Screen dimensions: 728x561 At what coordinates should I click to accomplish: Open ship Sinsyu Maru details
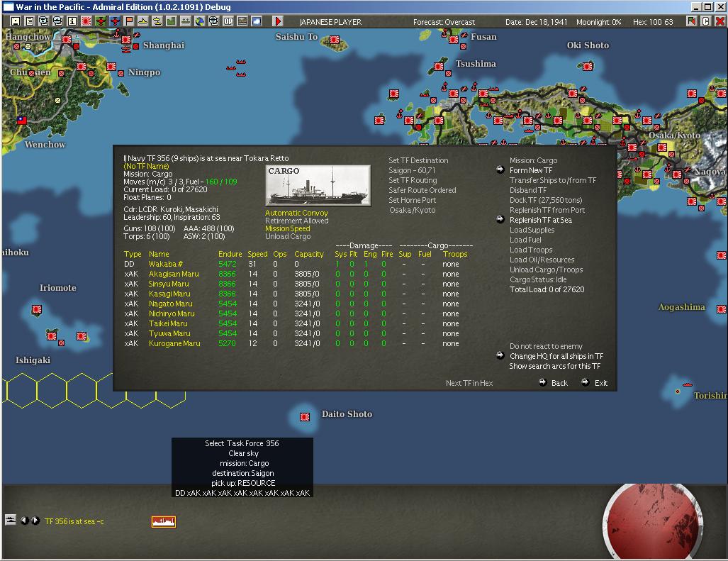coord(169,284)
